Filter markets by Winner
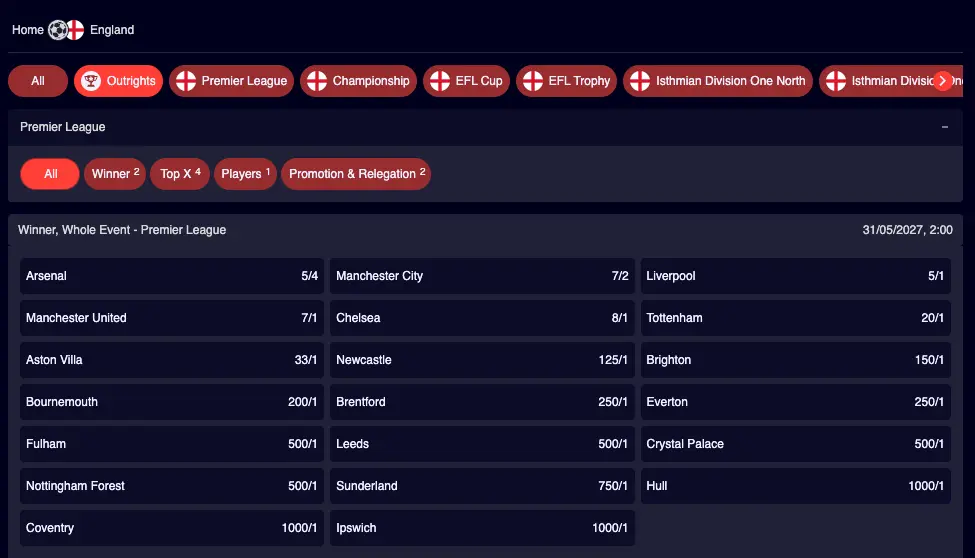The height and width of the screenshot is (558, 975). [115, 174]
